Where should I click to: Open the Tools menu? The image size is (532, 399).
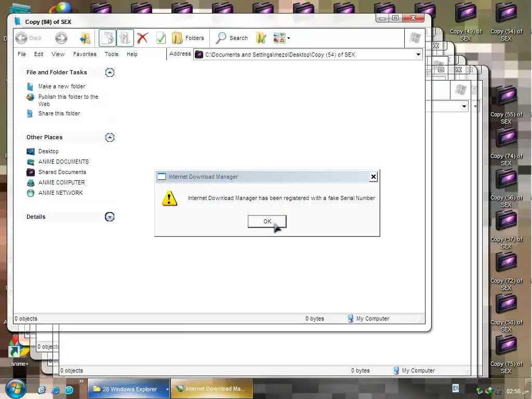111,54
